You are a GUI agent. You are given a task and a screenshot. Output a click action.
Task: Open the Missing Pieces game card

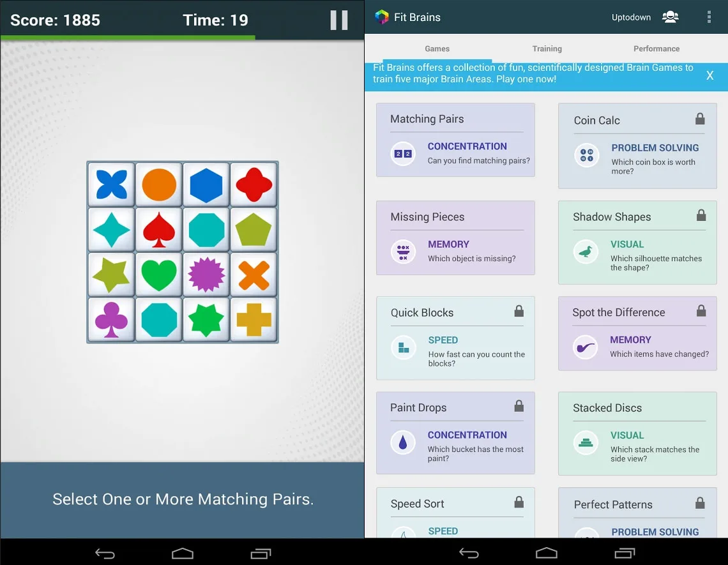pyautogui.click(x=455, y=237)
